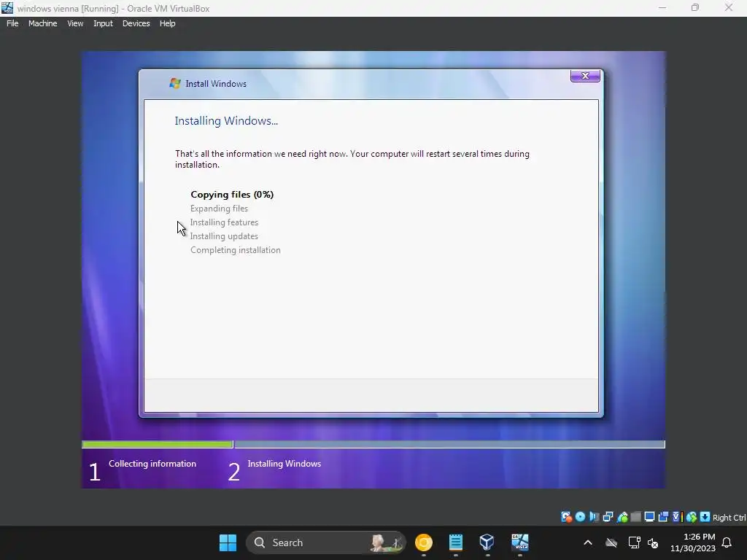Click the keyboard capture arrow icon
The image size is (747, 560).
705,517
